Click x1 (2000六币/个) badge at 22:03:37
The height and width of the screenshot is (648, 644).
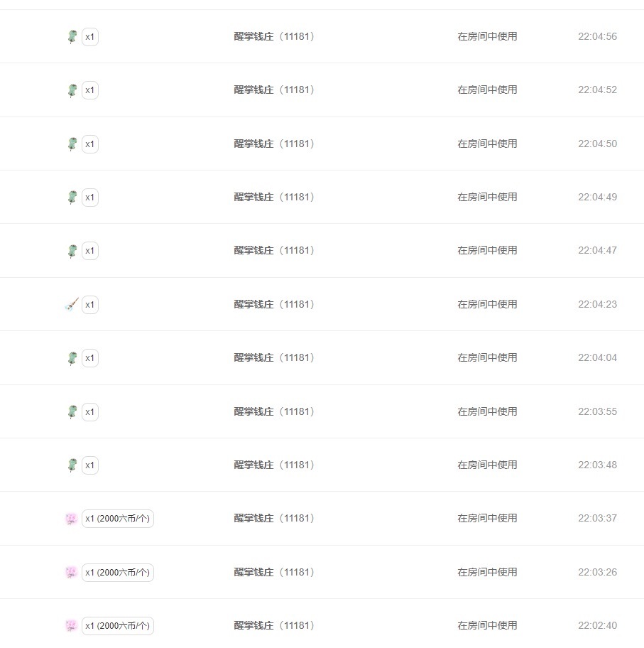point(118,519)
